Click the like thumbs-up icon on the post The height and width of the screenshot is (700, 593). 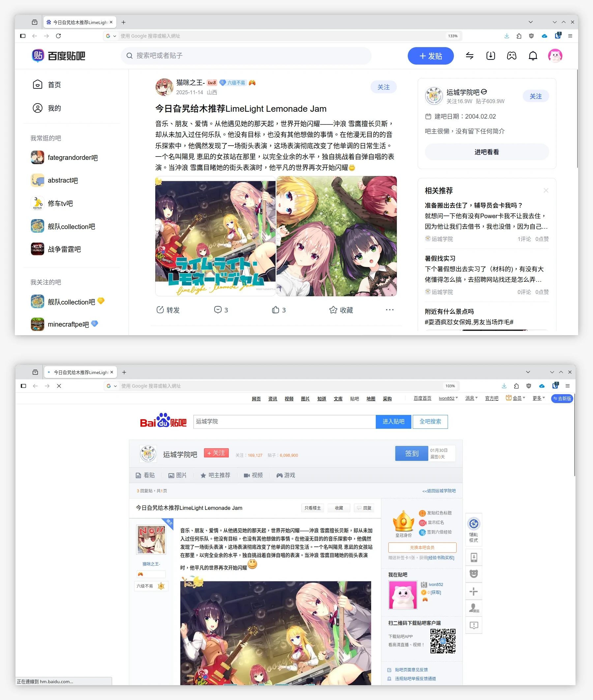(275, 310)
